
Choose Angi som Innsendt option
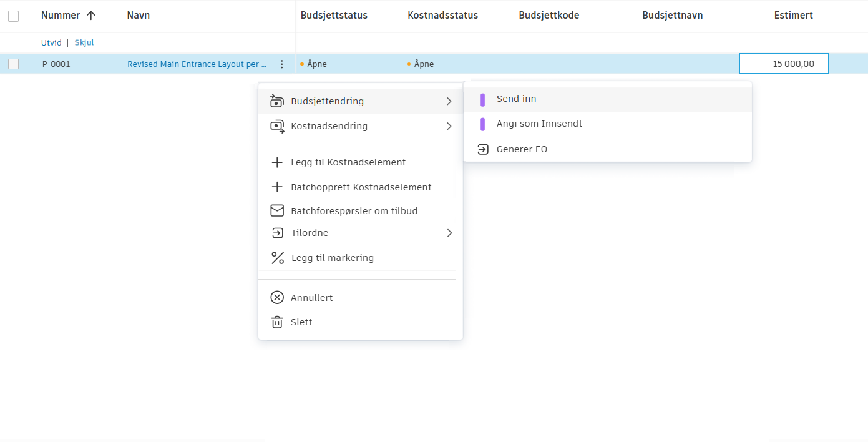tap(539, 124)
